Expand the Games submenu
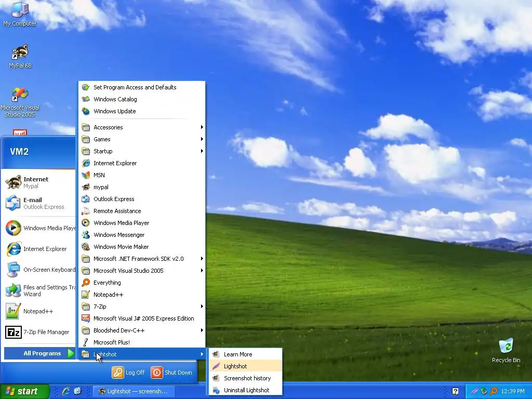 [142, 139]
